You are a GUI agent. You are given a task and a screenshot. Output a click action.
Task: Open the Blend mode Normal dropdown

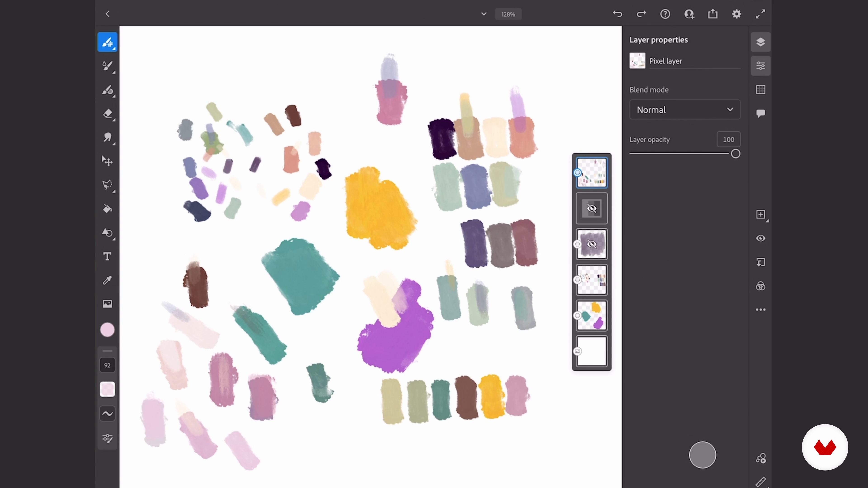[x=685, y=110]
